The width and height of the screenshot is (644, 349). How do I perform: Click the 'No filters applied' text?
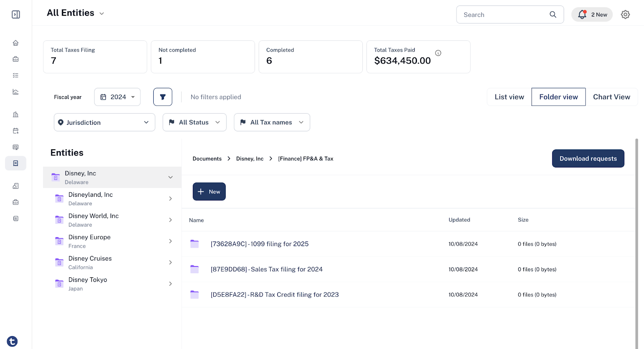coord(216,97)
